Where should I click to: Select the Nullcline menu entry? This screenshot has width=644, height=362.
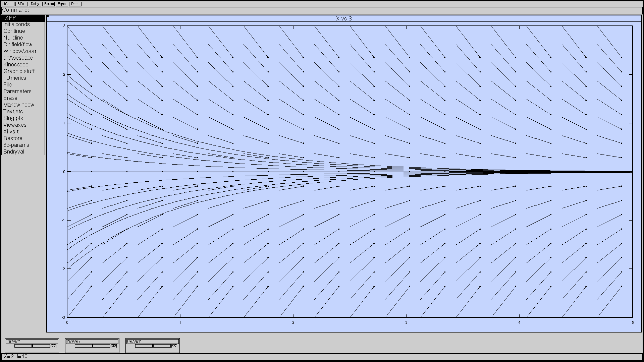tap(23, 38)
